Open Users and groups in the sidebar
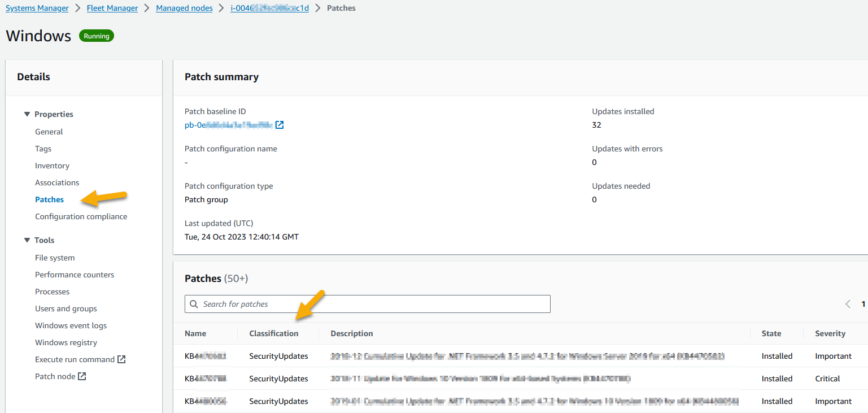Image resolution: width=868 pixels, height=413 pixels. coord(66,308)
